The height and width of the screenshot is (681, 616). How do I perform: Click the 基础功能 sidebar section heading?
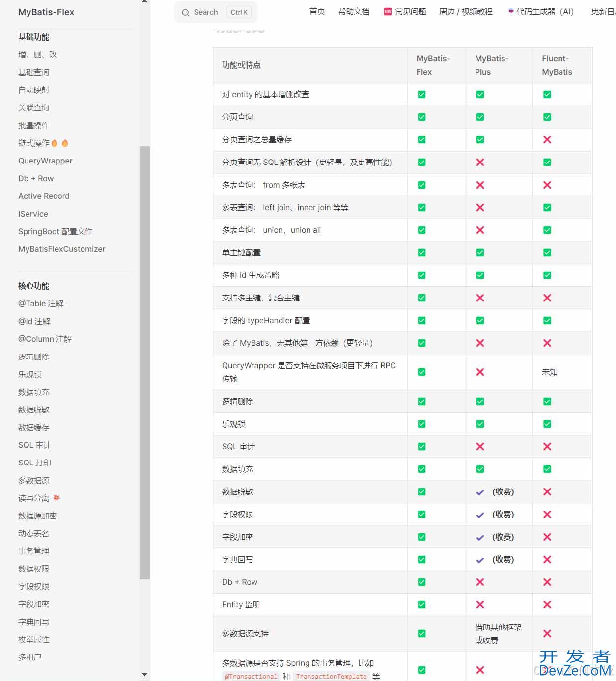(33, 37)
